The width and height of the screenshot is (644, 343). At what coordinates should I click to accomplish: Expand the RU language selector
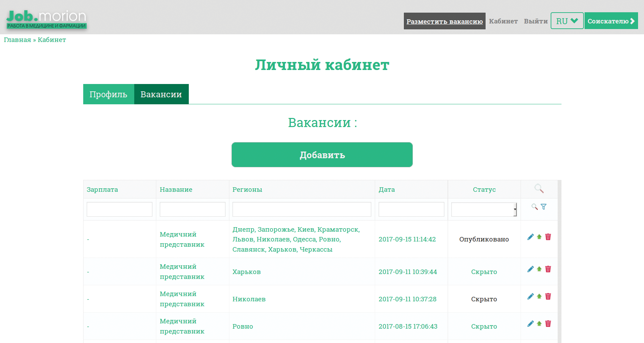567,21
